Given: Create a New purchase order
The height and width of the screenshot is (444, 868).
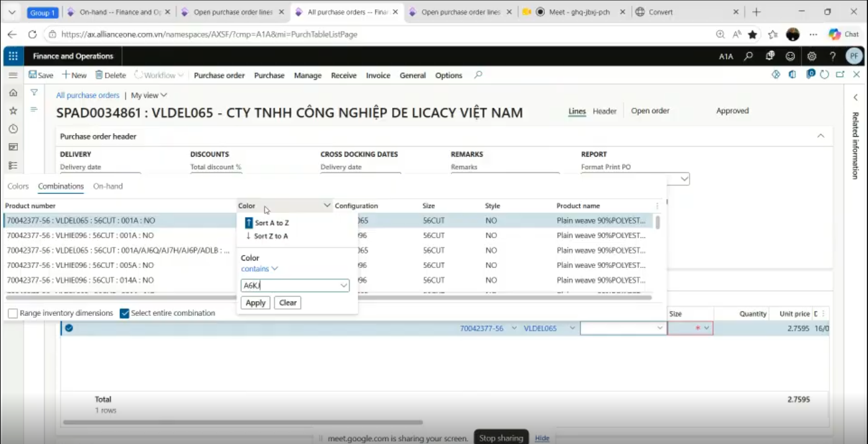Looking at the screenshot, I should (x=74, y=75).
